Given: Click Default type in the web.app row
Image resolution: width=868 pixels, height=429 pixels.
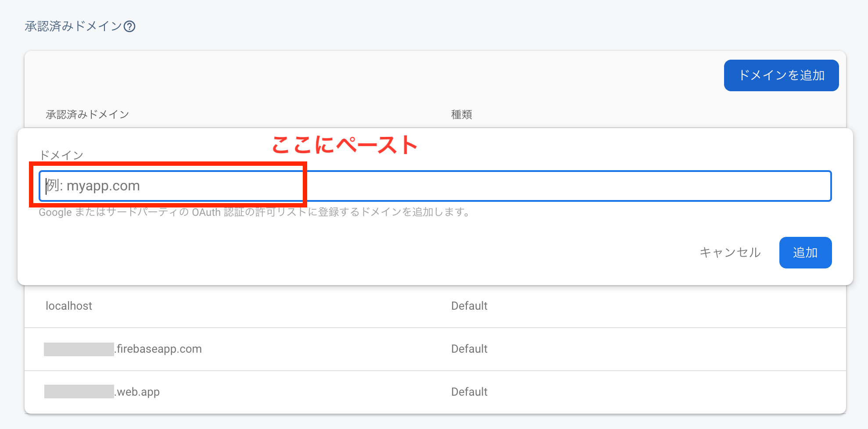Looking at the screenshot, I should pos(469,392).
